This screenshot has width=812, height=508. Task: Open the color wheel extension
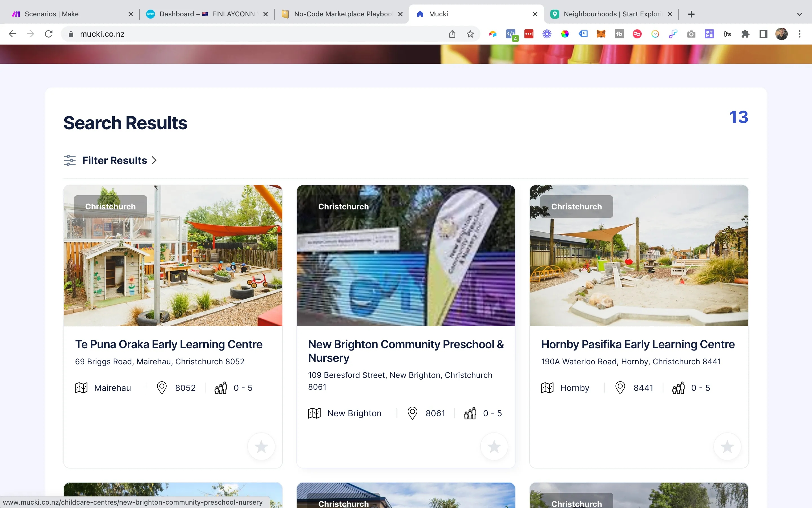[x=565, y=34]
